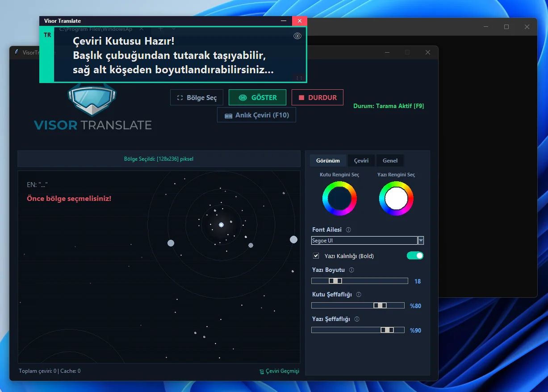The height and width of the screenshot is (392, 548).
Task: Click the Yazı Şeffaflığı value %90
Action: (x=415, y=330)
